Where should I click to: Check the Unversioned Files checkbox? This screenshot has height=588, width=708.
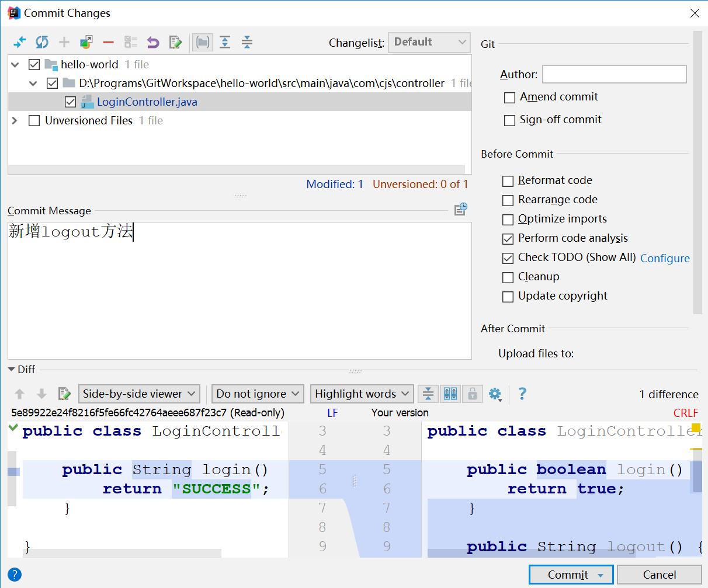34,120
